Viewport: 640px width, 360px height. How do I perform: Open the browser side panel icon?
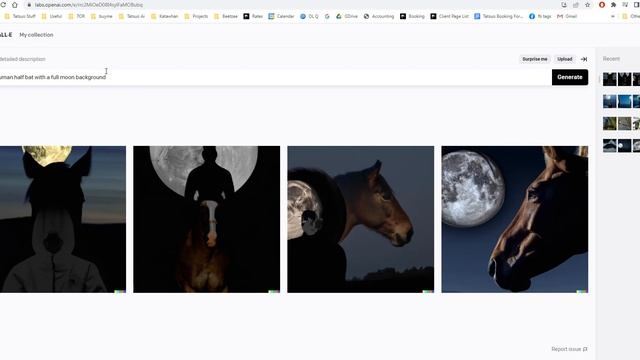[637, 5]
